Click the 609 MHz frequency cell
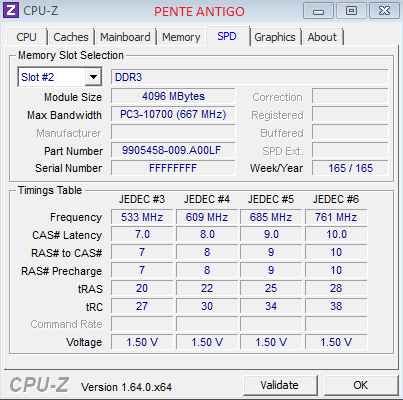 [207, 217]
